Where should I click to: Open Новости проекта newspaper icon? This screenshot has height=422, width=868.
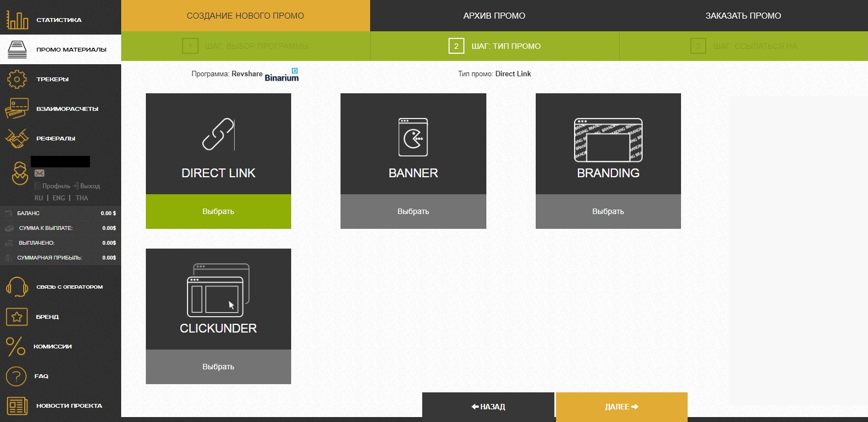click(17, 406)
